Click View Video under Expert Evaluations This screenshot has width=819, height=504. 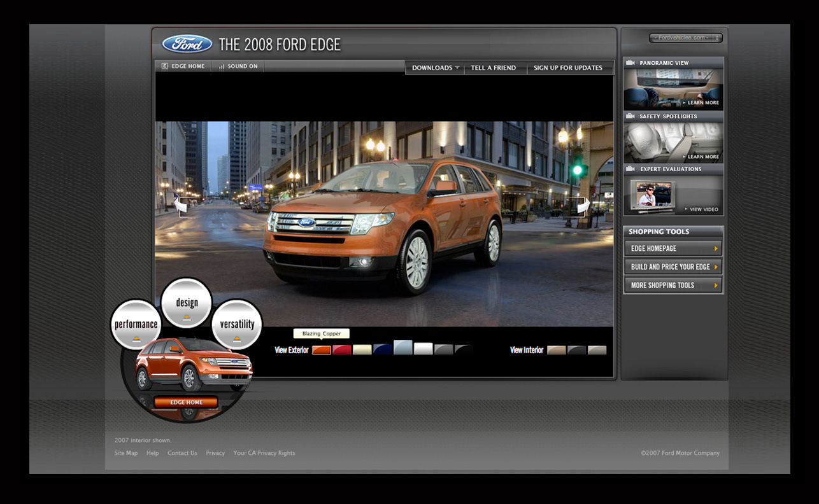[x=702, y=209]
